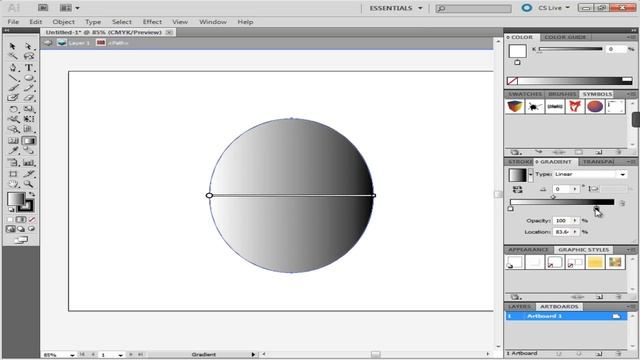The width and height of the screenshot is (640, 360).
Task: Set paint mode to None button
Action: point(31,220)
